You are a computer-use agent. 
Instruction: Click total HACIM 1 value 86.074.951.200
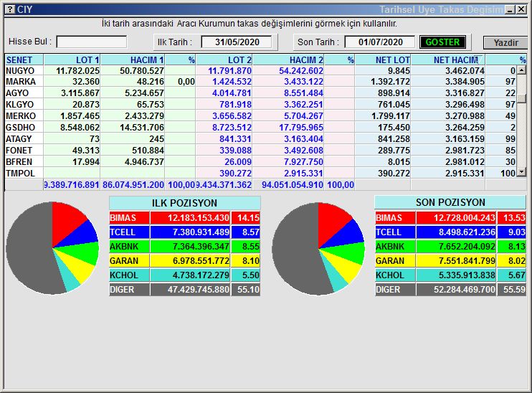pos(133,185)
